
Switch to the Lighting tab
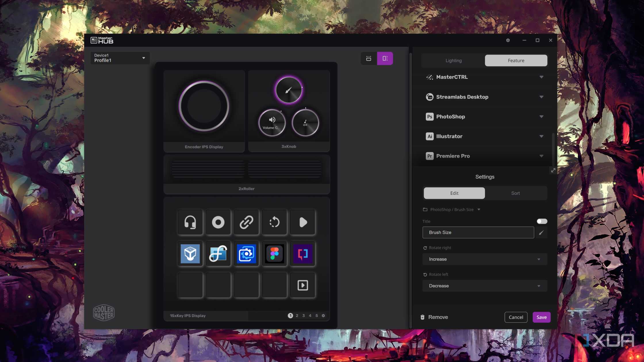point(453,61)
